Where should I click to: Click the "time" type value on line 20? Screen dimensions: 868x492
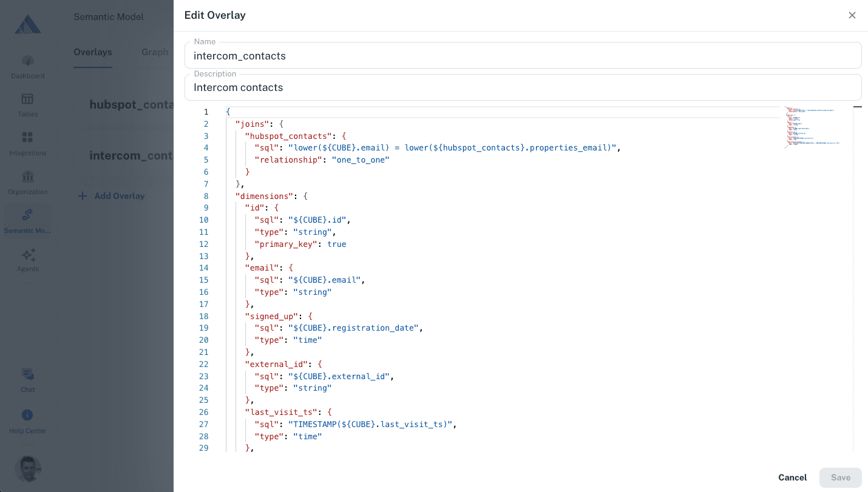308,340
